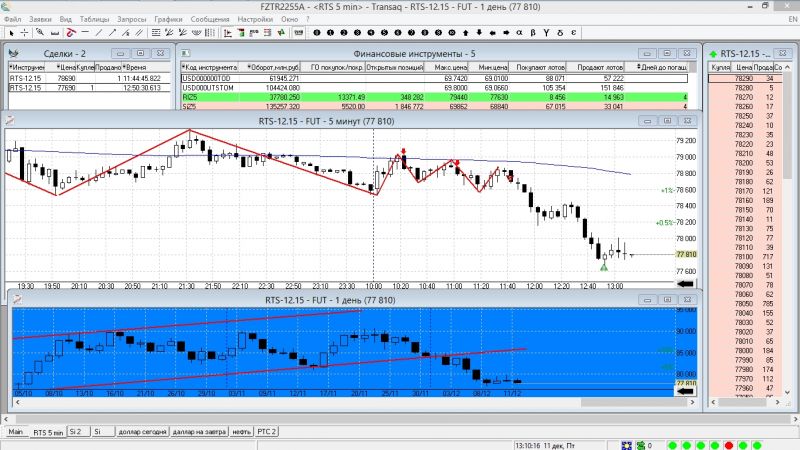Select the zoom magnifier tool
800x450 pixels.
coord(40,32)
